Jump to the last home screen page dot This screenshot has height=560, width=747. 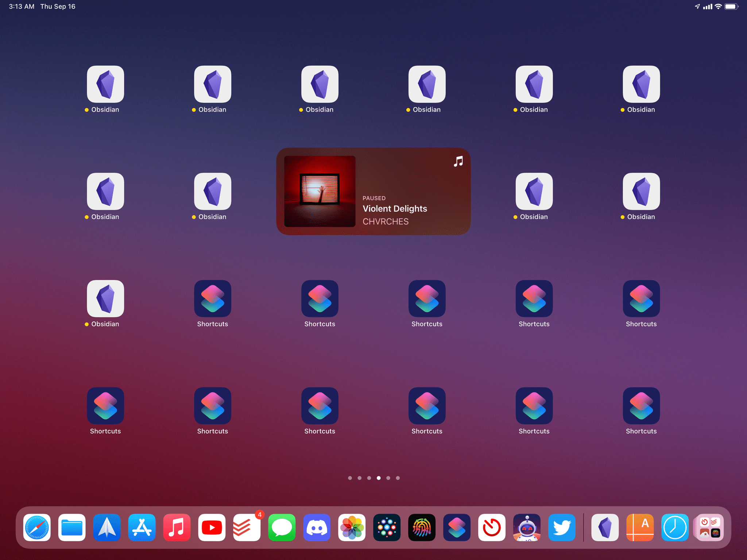398,478
